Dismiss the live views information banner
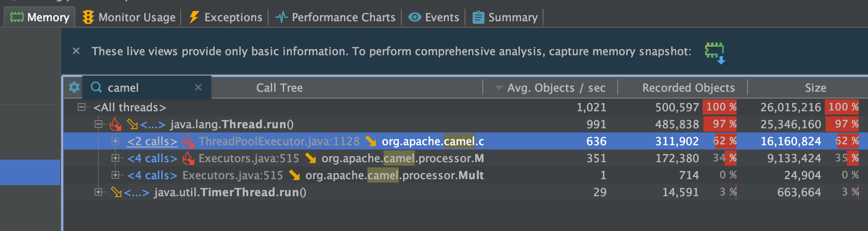Screen dimensions: 868x231 coord(76,51)
